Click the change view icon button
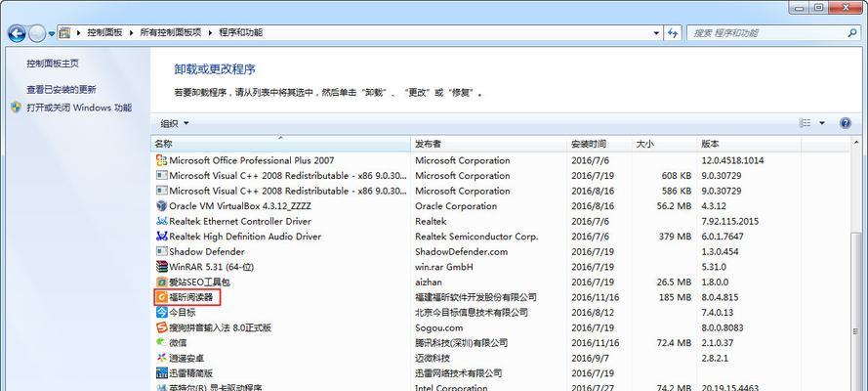This screenshot has height=391, width=868. [806, 123]
